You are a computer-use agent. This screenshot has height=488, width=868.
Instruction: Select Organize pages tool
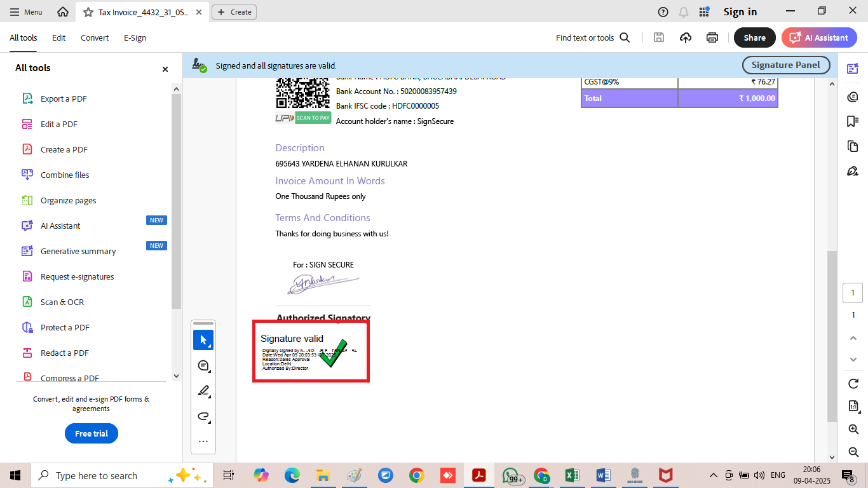click(68, 200)
